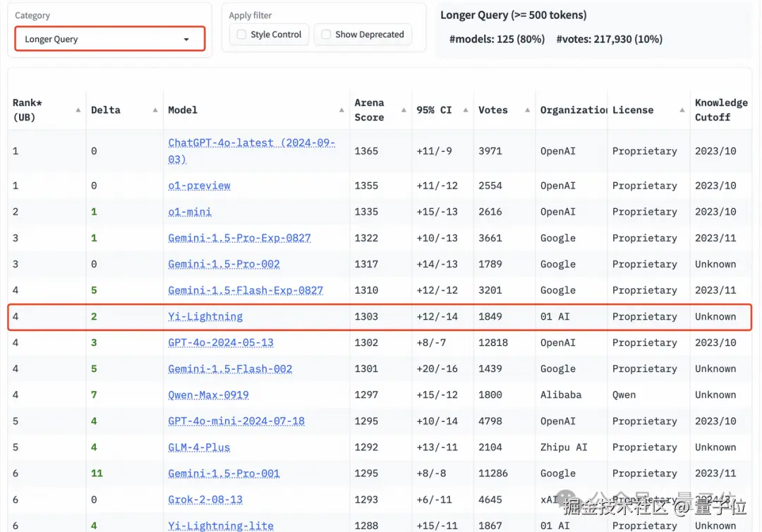The width and height of the screenshot is (762, 532).
Task: Sort by the License column arrow
Action: coord(682,110)
